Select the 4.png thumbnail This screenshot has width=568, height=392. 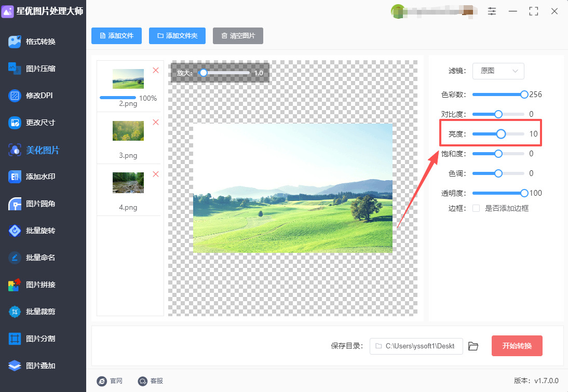click(128, 183)
